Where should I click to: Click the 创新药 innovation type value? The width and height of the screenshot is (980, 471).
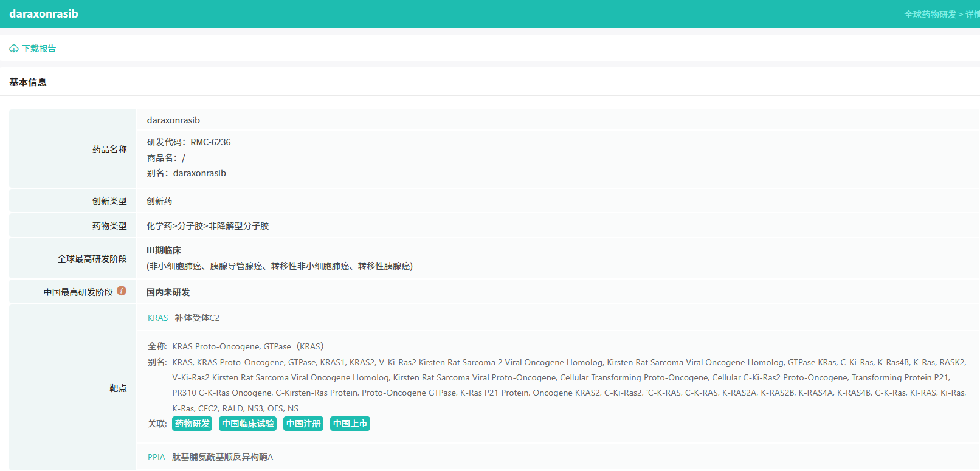coord(159,201)
